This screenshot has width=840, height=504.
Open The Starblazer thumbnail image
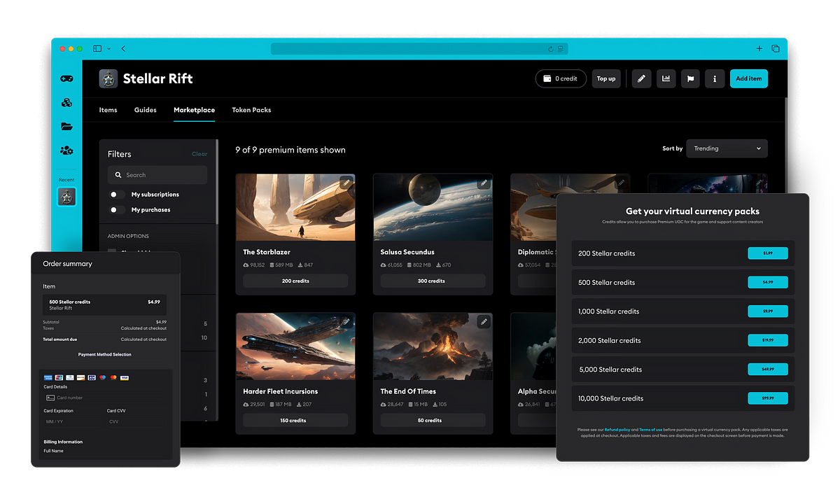click(295, 207)
